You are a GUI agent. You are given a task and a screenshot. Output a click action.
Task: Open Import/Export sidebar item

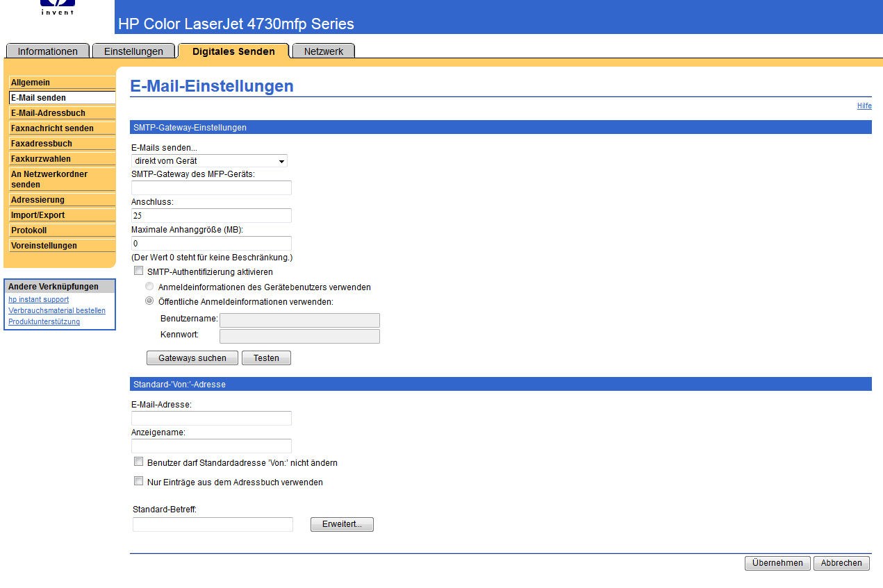click(63, 215)
